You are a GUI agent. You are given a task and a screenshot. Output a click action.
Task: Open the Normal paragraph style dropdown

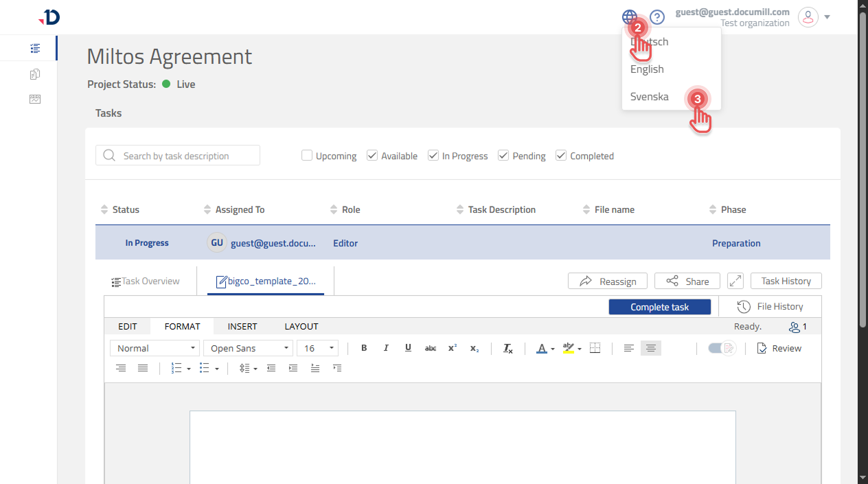pyautogui.click(x=154, y=348)
